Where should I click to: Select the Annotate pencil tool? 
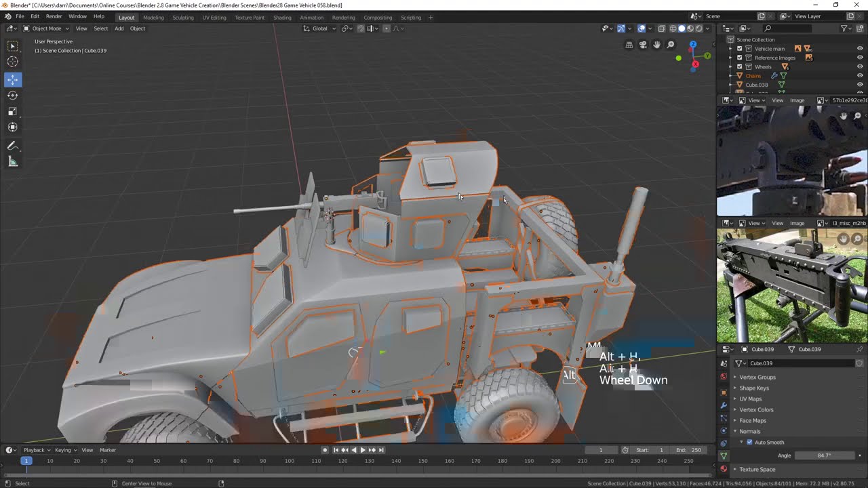pyautogui.click(x=12, y=146)
